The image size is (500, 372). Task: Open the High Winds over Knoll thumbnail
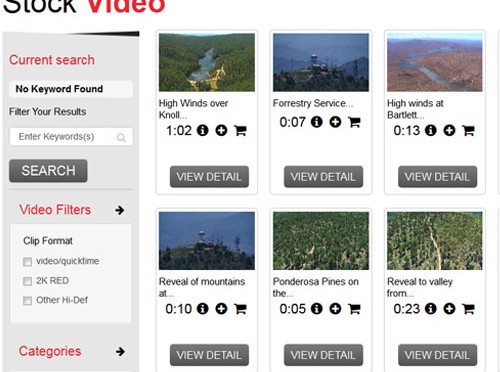pyautogui.click(x=207, y=62)
